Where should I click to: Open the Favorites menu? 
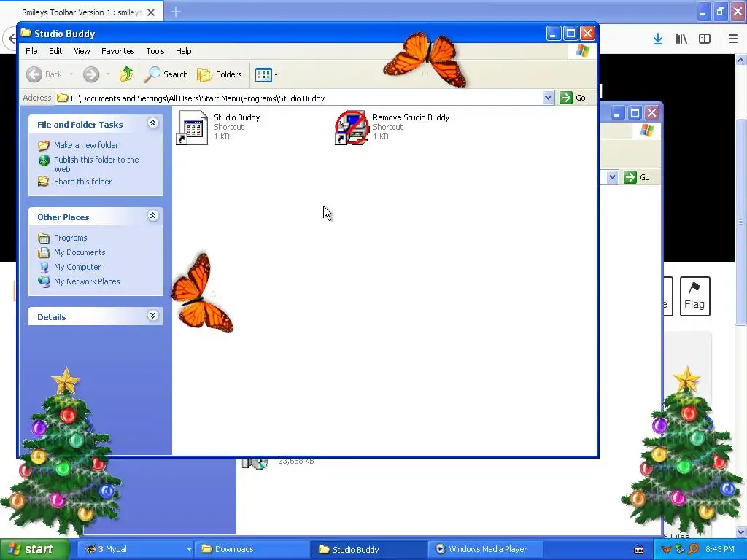tap(117, 51)
